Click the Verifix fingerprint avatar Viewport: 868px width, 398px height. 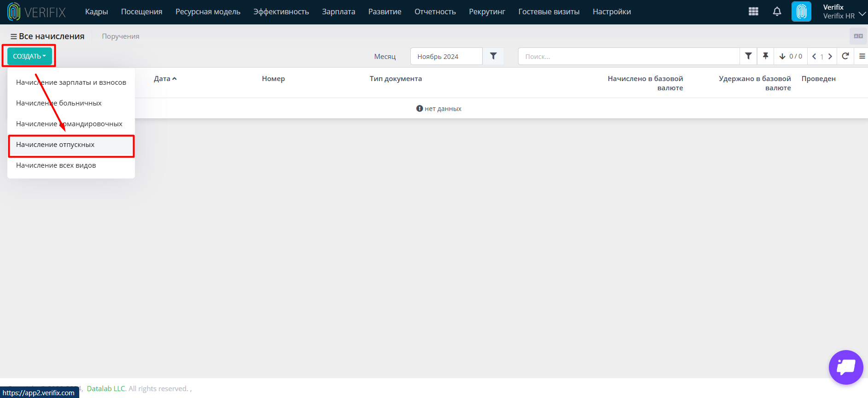pyautogui.click(x=801, y=12)
